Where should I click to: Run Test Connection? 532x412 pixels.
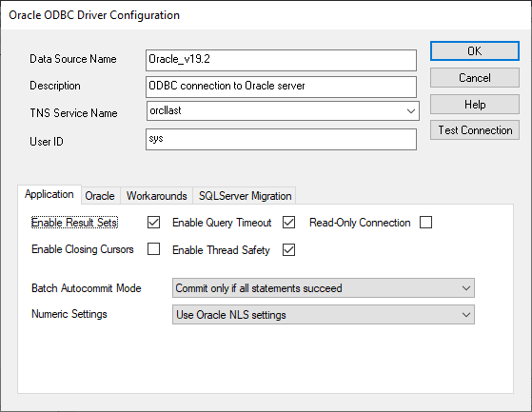coord(474,129)
